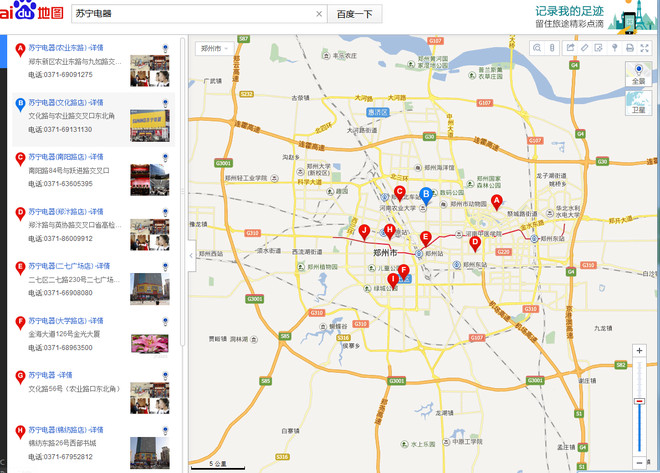Click the 郑州市动物园 label on map
660x473 pixels.
coord(468,204)
